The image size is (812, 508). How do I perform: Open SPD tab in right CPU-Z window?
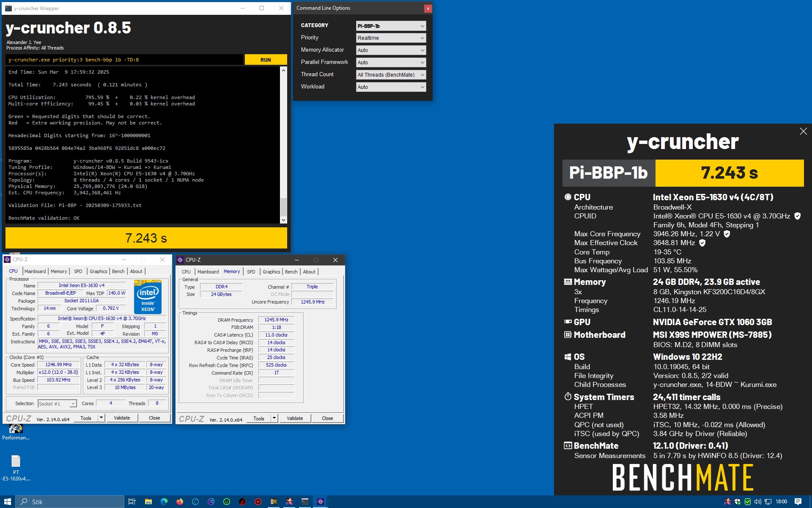pyautogui.click(x=251, y=272)
